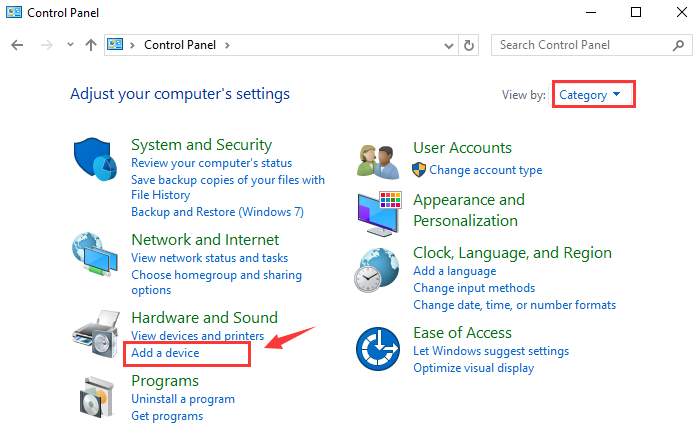Open the recent locations dropdown arrow
This screenshot has width=700, height=440.
tap(70, 45)
